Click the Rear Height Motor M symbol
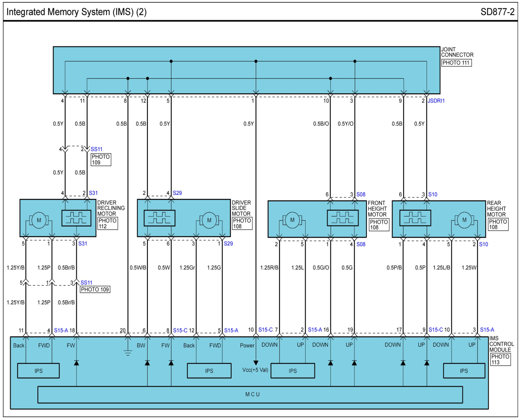521x420 pixels. [x=464, y=220]
